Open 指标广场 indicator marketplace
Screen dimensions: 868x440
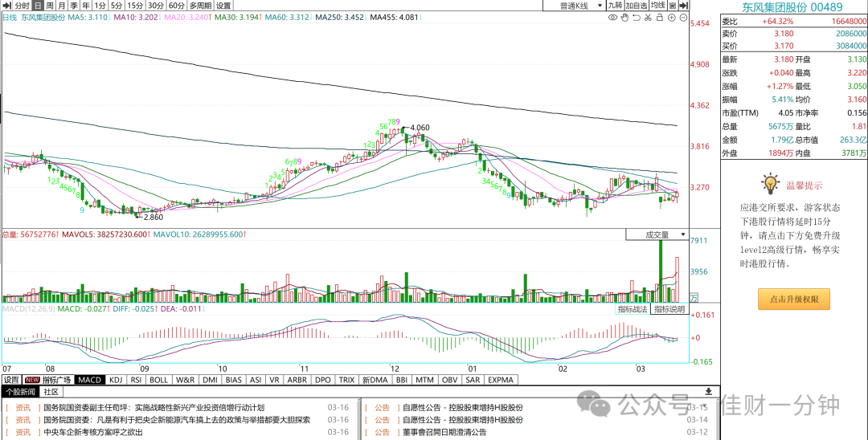(56, 381)
